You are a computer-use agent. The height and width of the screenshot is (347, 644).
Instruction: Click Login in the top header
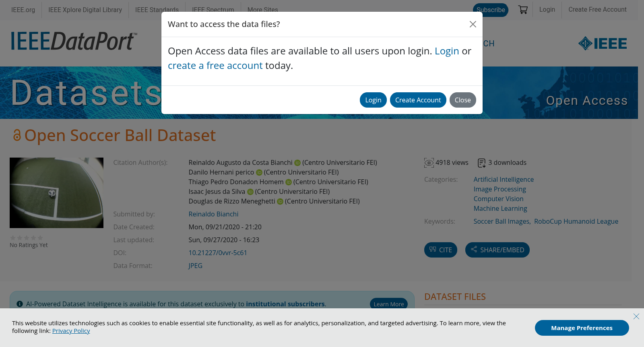point(547,9)
